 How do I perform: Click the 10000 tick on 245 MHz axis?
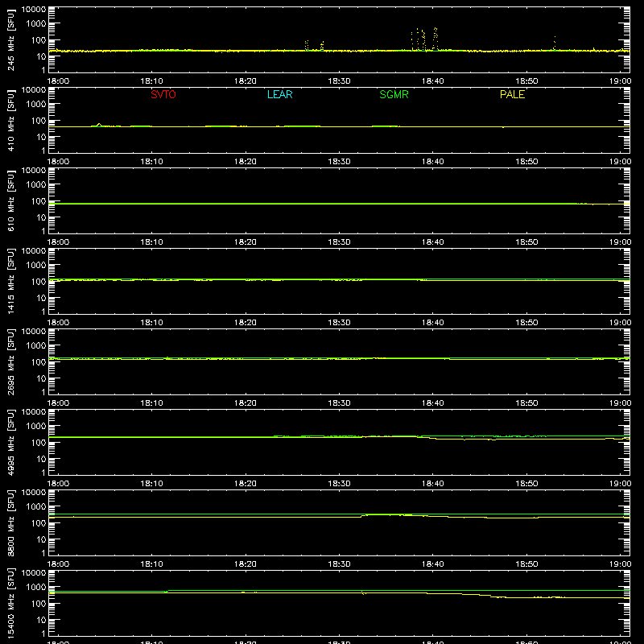[34, 10]
